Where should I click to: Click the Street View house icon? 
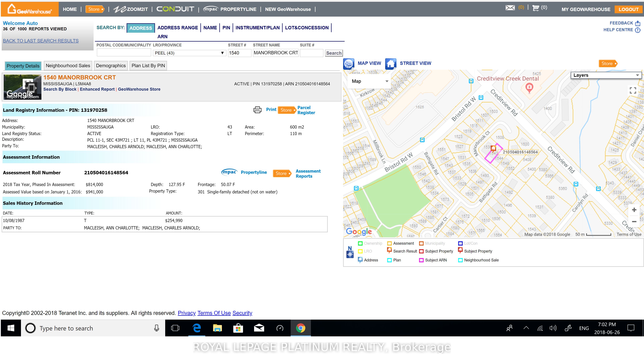click(x=390, y=64)
